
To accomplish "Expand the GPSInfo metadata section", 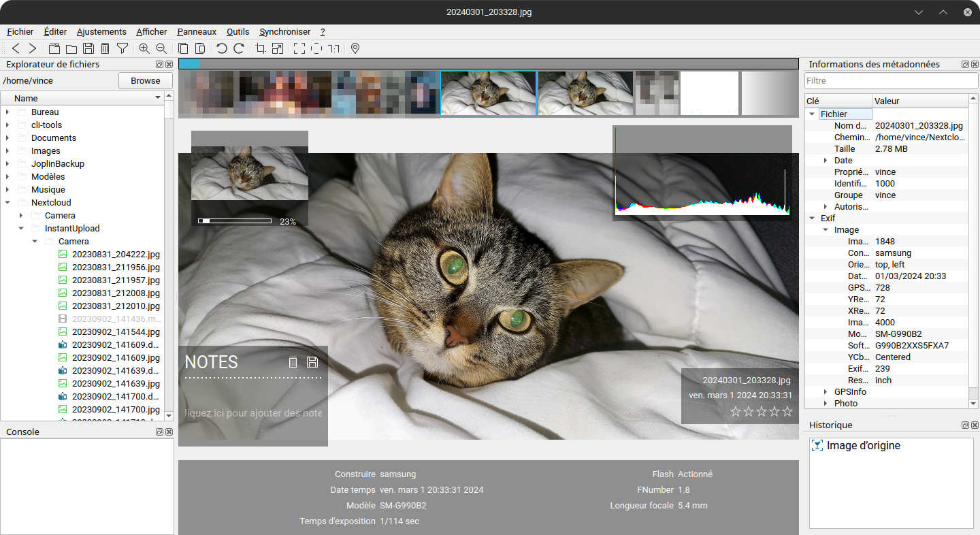I will (x=826, y=392).
